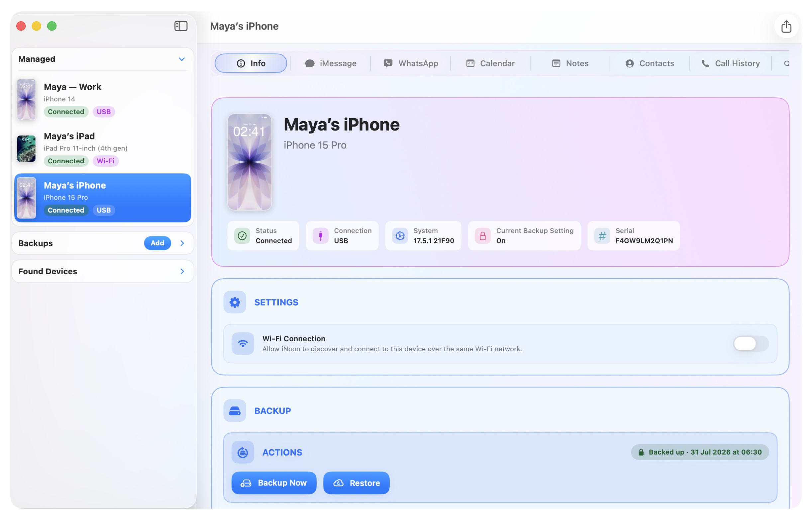Click the Settings gear section icon

click(x=235, y=302)
